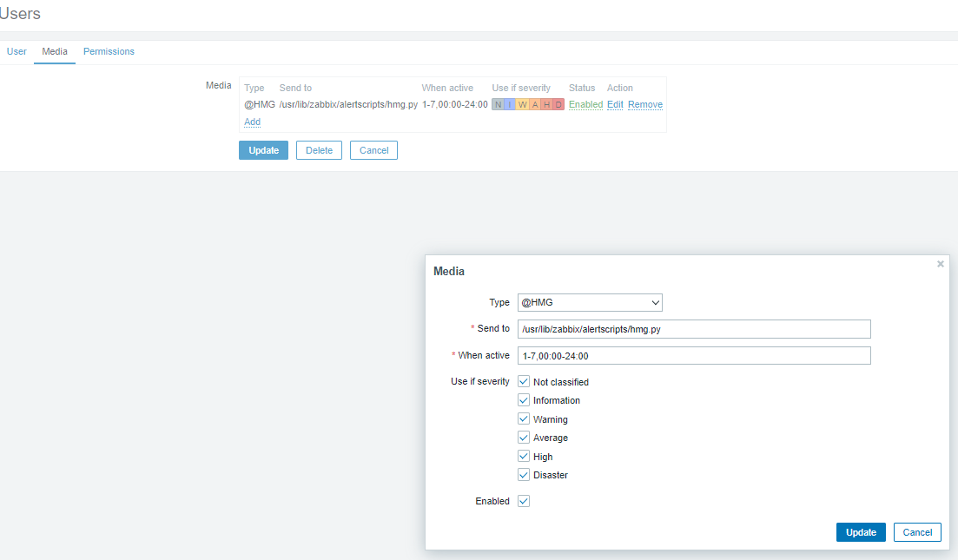The height and width of the screenshot is (560, 958).
Task: Click Cancel in the Media dialog
Action: 917,532
